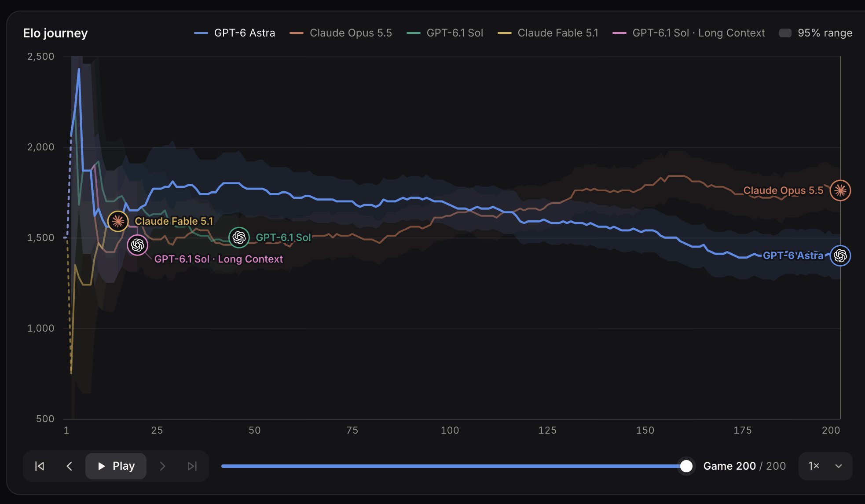This screenshot has width=865, height=504.
Task: Step back one game with left chevron
Action: (69, 466)
